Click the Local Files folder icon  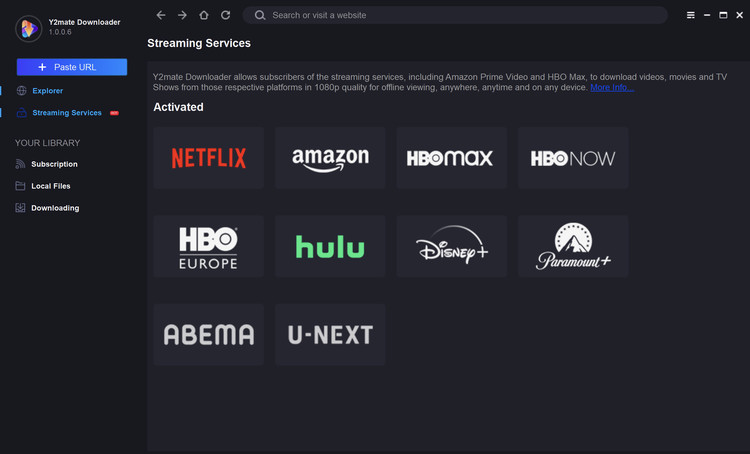[x=20, y=186]
